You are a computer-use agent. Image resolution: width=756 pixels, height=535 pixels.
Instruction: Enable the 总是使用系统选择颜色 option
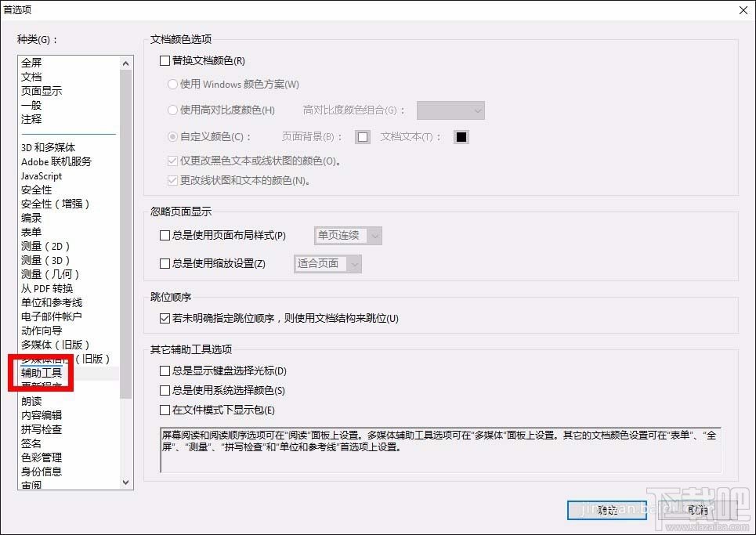(x=164, y=389)
